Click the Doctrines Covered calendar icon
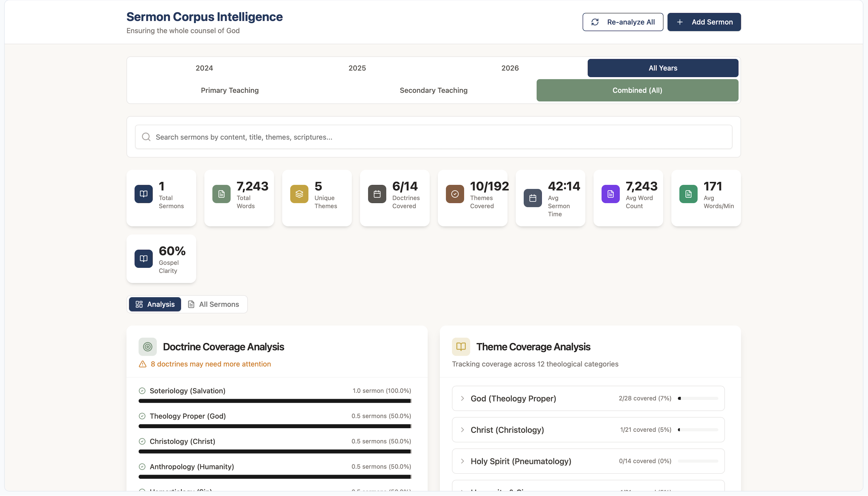Screen dimensions: 868x496 pyautogui.click(x=377, y=194)
